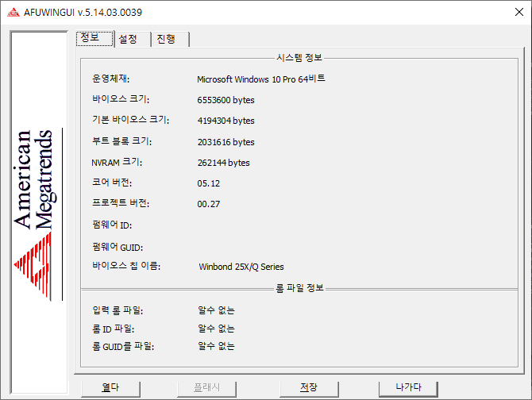Select the core version 05.12 value
Viewport: 532px width, 400px height.
pos(208,183)
